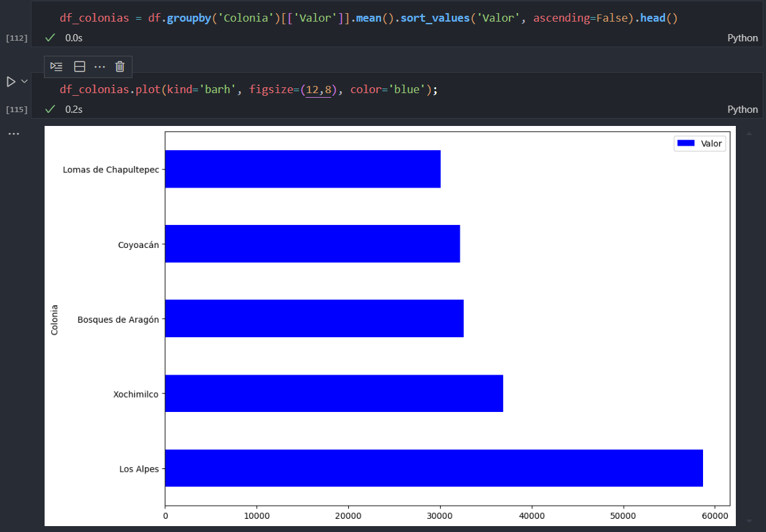The height and width of the screenshot is (532, 766).
Task: Click the Los Alpes bar in the chart
Action: 433,468
